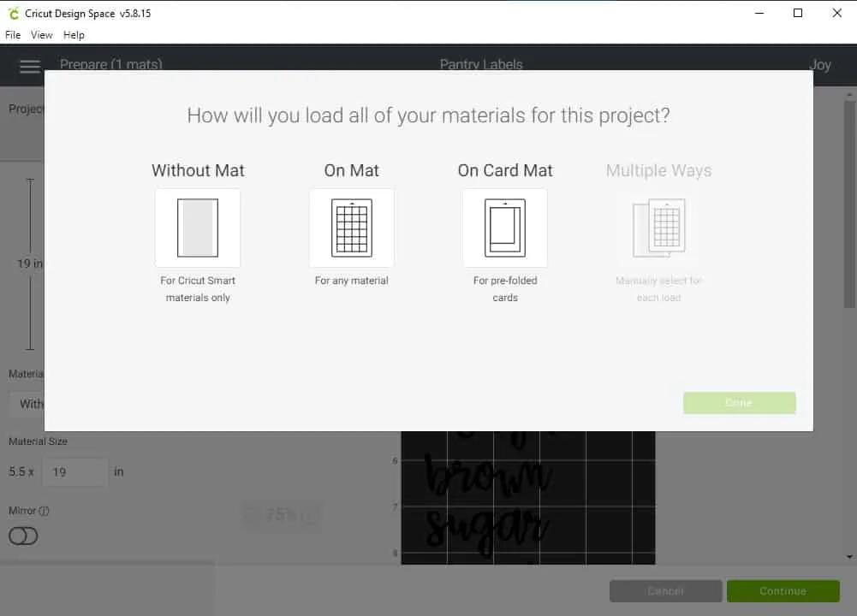Close the Cricut Design Space window

(836, 13)
